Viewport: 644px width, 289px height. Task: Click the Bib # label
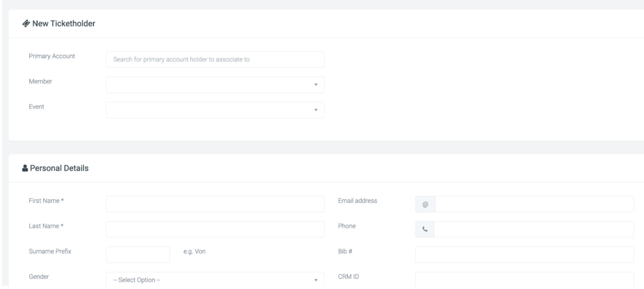tap(345, 251)
